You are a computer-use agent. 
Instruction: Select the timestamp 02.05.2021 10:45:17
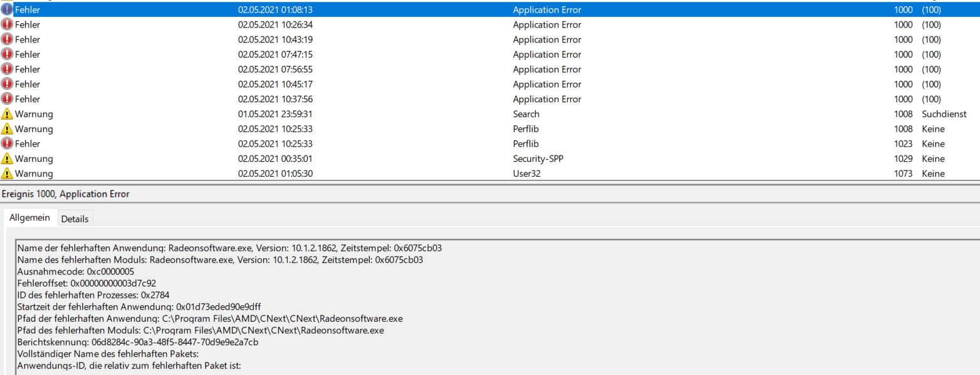point(275,84)
